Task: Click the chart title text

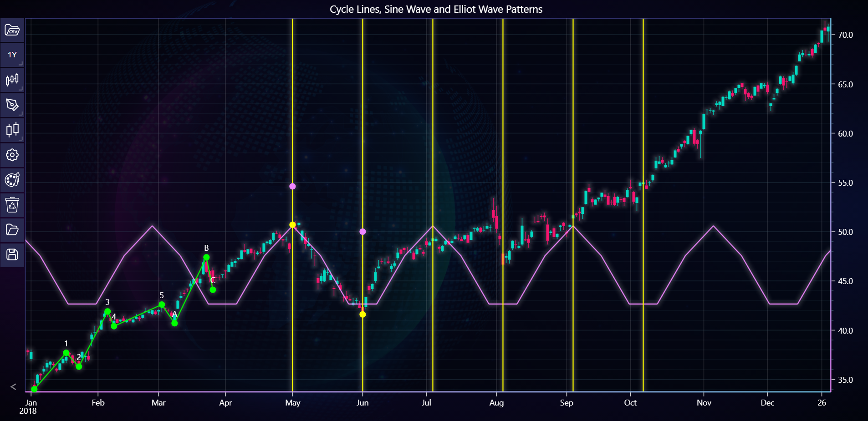Action: (x=436, y=10)
